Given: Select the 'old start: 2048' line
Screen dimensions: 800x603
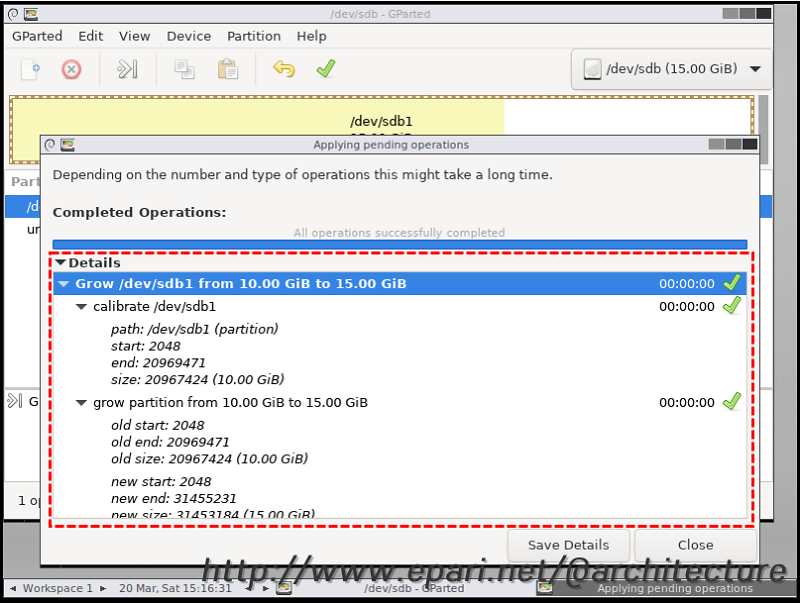Looking at the screenshot, I should click(158, 425).
